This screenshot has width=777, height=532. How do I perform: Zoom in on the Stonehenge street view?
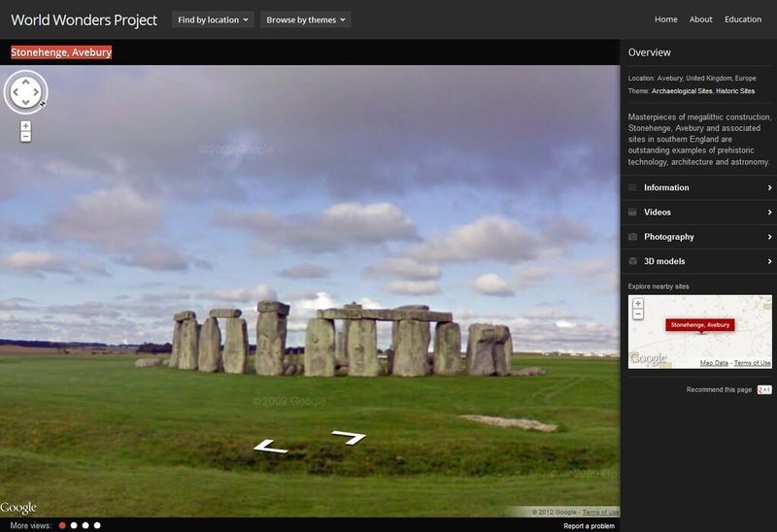tap(26, 126)
